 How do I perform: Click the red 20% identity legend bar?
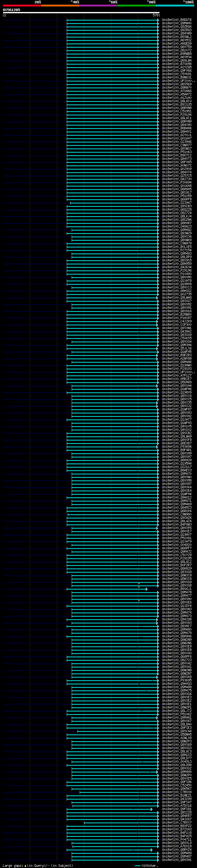(22, 6)
